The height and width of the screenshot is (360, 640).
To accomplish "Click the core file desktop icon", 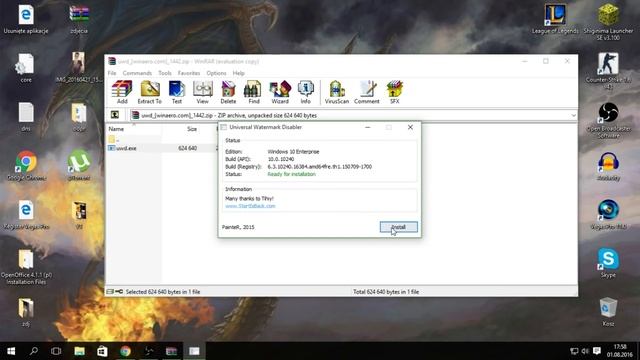I will [26, 68].
